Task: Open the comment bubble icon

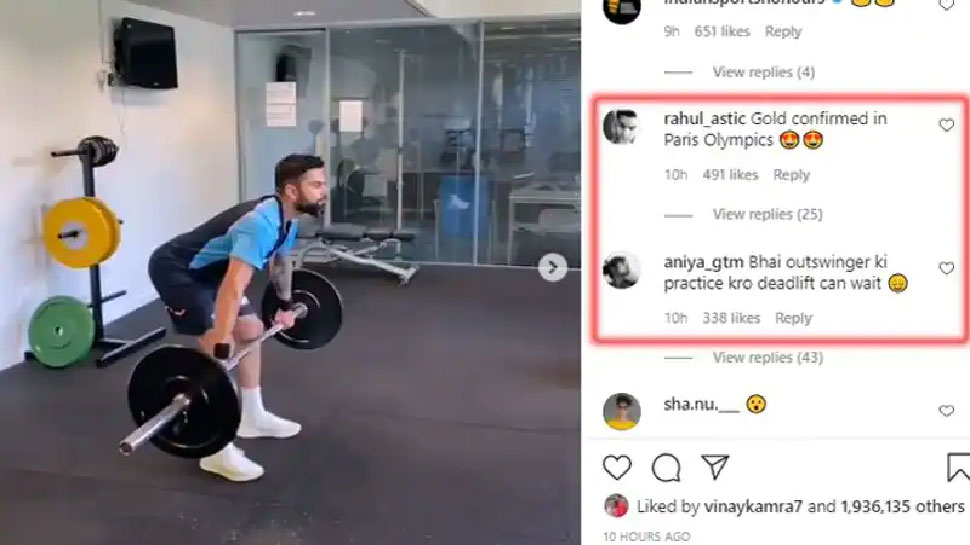Action: (666, 467)
